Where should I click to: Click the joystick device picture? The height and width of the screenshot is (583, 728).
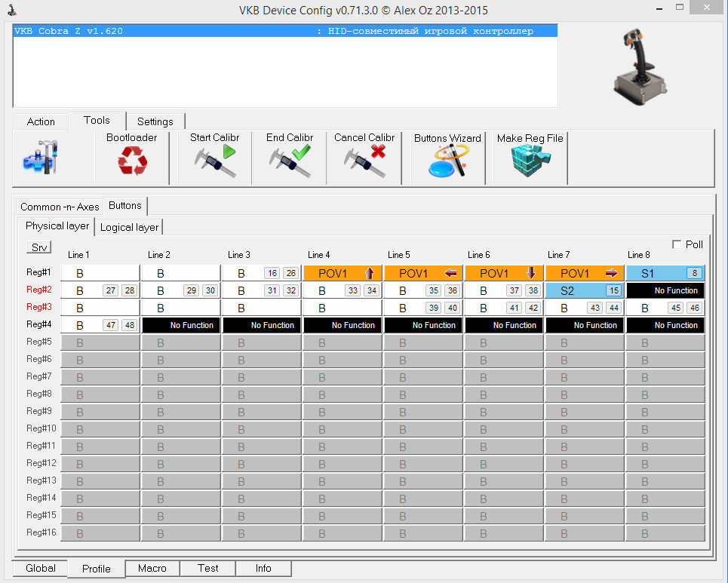[640, 67]
